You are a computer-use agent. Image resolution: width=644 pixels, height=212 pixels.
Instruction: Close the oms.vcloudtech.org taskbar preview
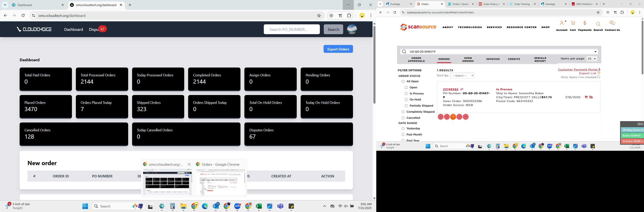click(x=189, y=164)
